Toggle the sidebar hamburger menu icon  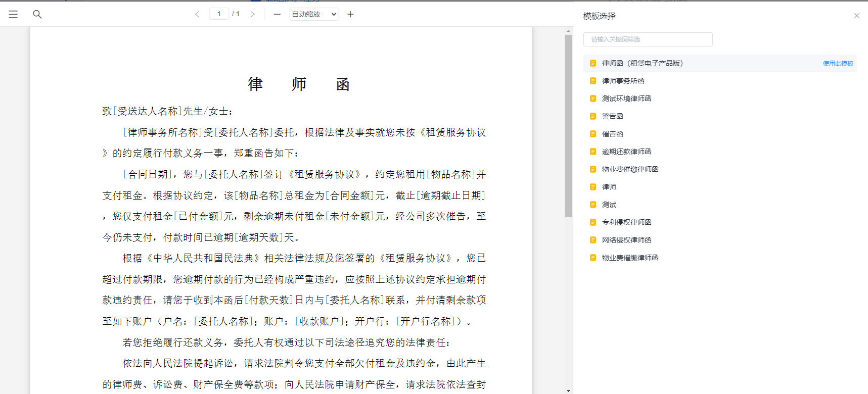click(x=13, y=15)
